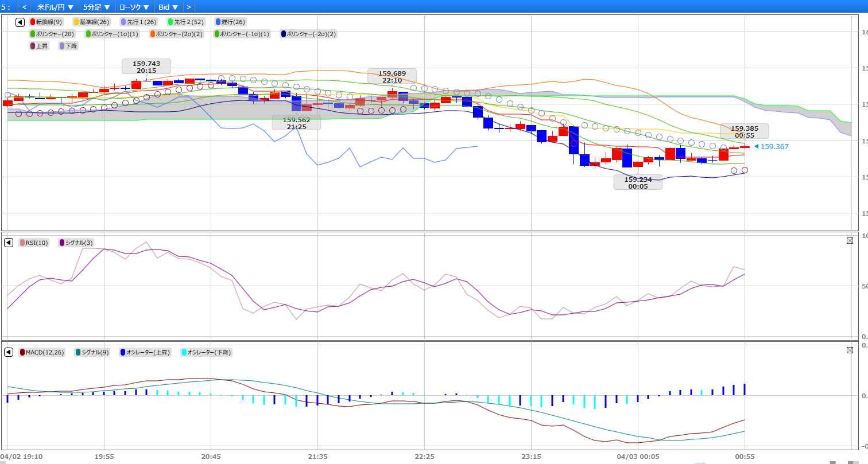Viewport: 868px width, 464px height.
Task: Click the next '>' toolbar arrow
Action: 188,7
